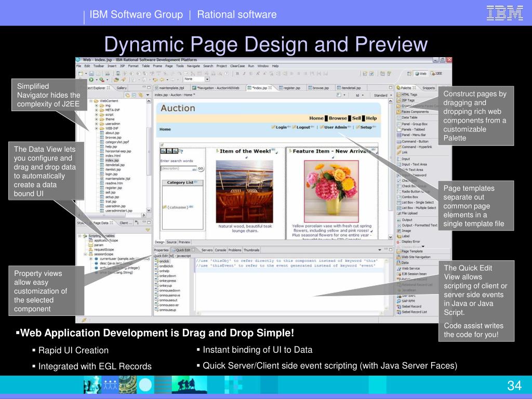This screenshot has width=532, height=399.
Task: Switch to the Snippets tab
Action: point(429,88)
